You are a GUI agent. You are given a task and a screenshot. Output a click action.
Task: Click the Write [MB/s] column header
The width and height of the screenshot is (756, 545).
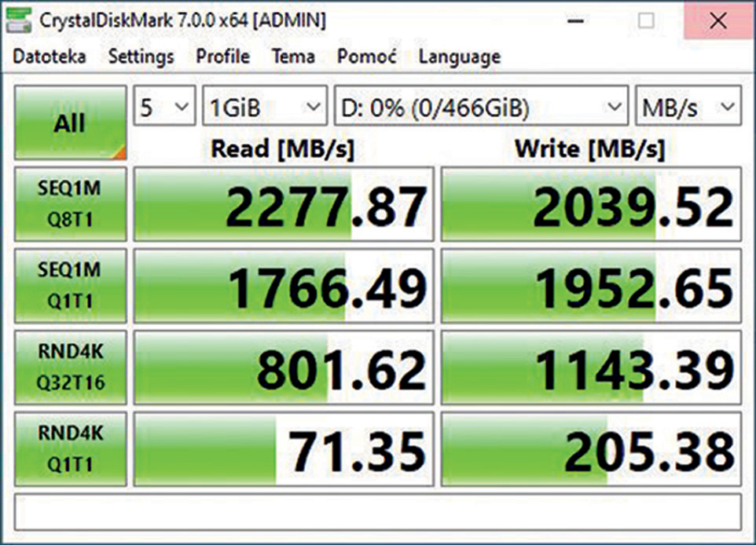(590, 149)
